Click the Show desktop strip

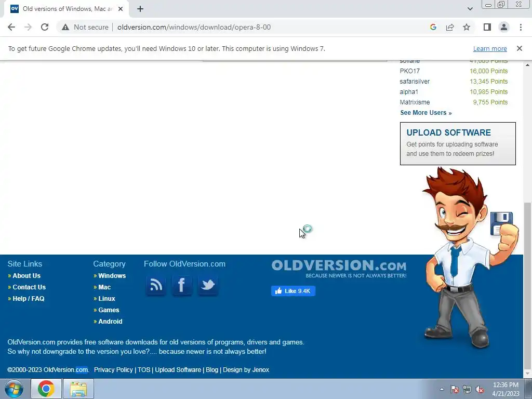tap(528, 389)
